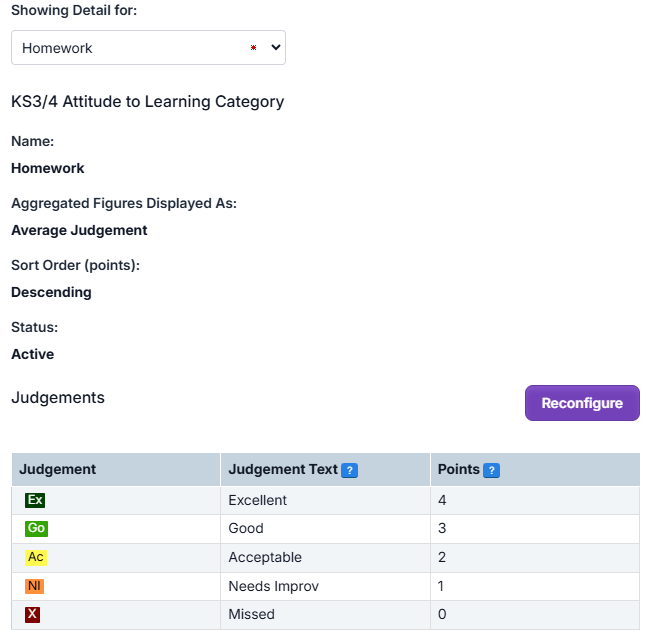Click the Missed judgement text cell

pyautogui.click(x=251, y=614)
